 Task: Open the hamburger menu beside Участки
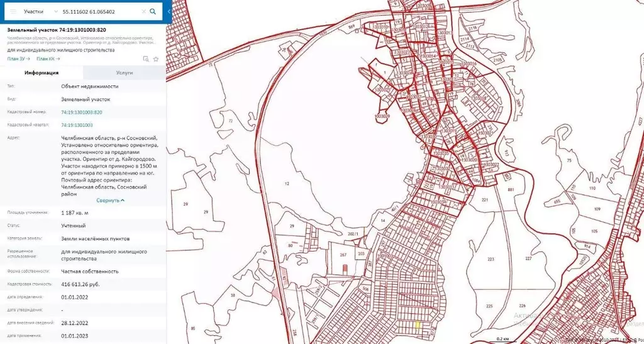tap(13, 11)
